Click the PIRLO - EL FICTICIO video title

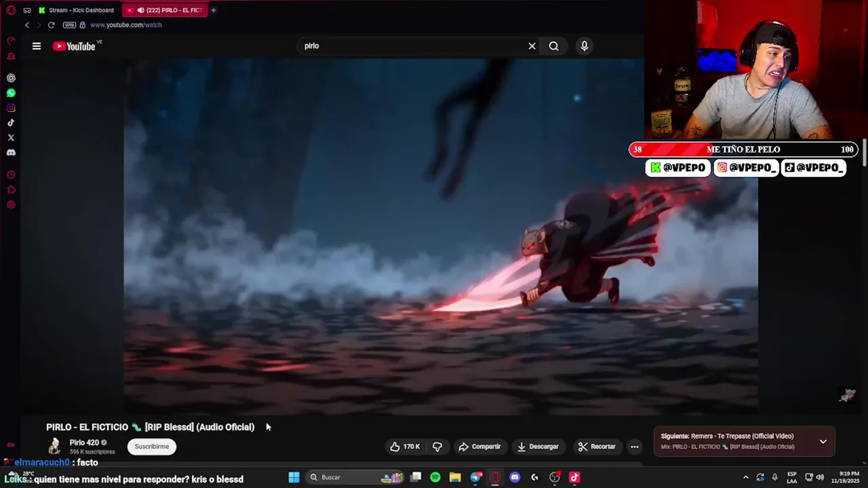pos(151,427)
